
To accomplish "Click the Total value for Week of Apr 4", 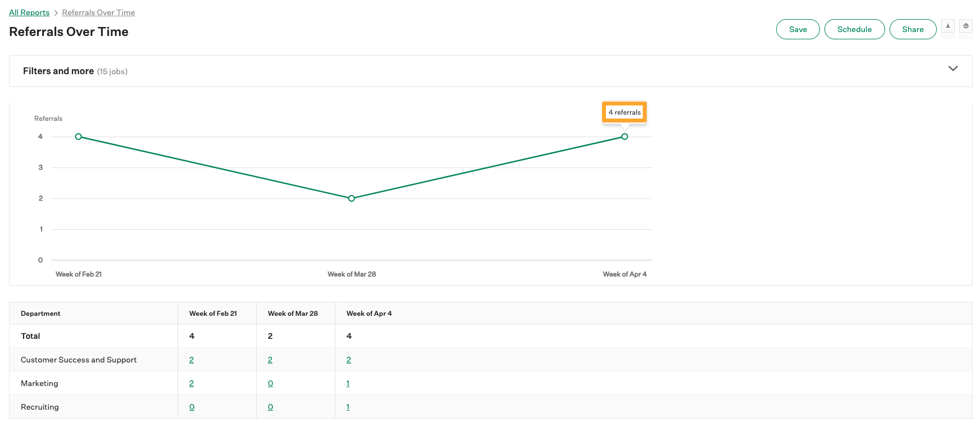I will (349, 336).
